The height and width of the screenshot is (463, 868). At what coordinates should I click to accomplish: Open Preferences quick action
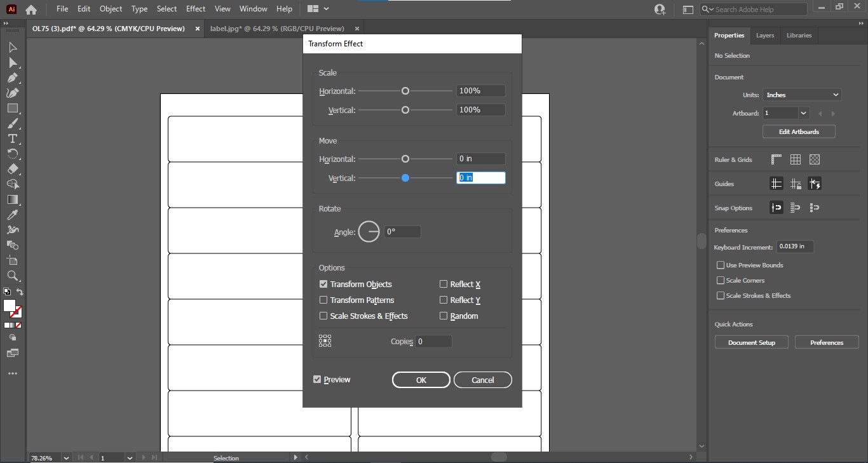coord(827,342)
